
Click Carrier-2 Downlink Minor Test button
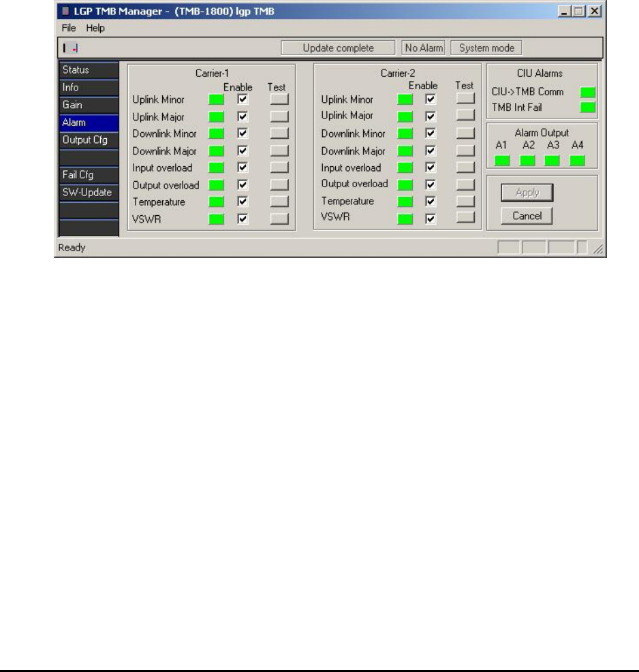pos(465,133)
